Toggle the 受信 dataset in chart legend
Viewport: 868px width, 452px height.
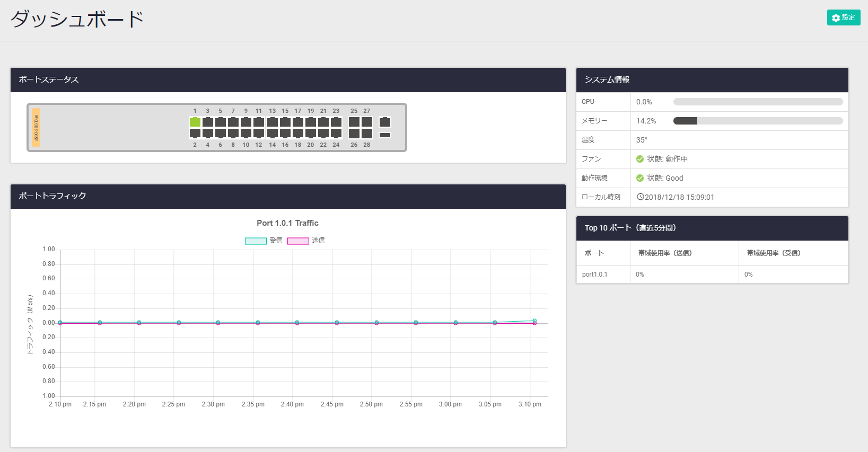256,241
